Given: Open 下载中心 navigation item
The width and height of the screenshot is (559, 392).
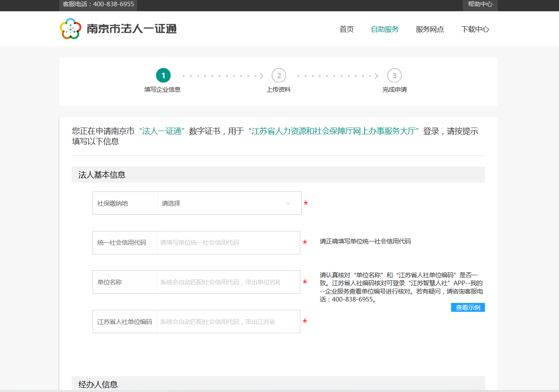Looking at the screenshot, I should coord(475,29).
